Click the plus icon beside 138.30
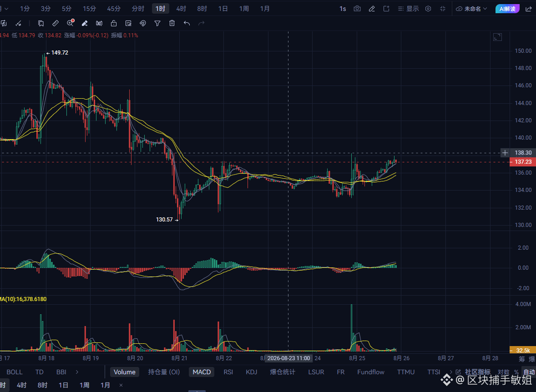 coord(505,153)
